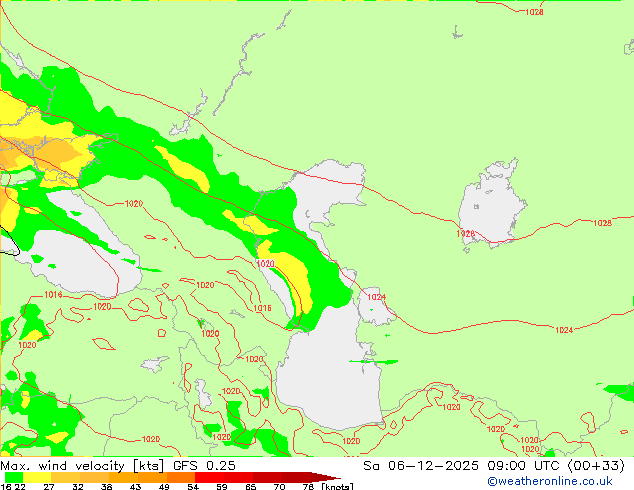Click the southern Caspian Sea grey area
Screen dimensions: 634x490
coord(330,372)
